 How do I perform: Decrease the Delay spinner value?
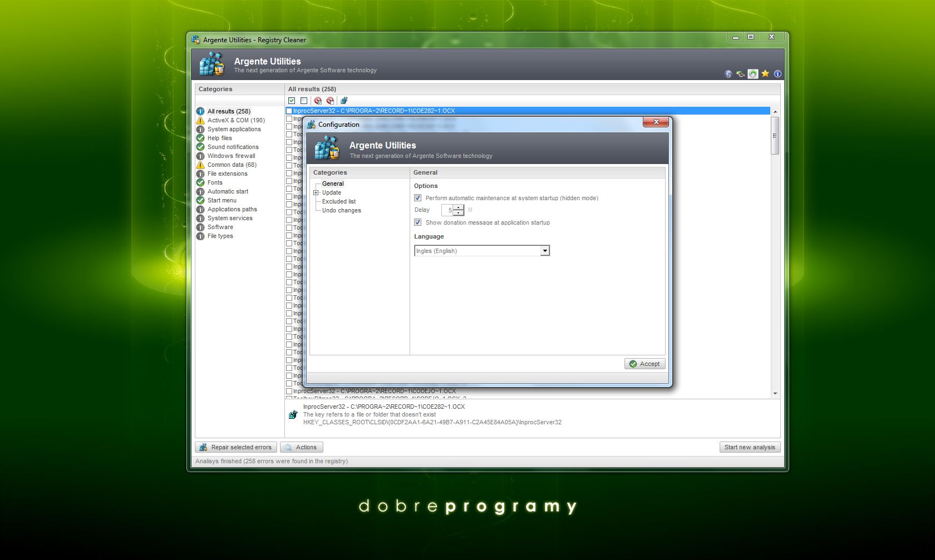459,213
